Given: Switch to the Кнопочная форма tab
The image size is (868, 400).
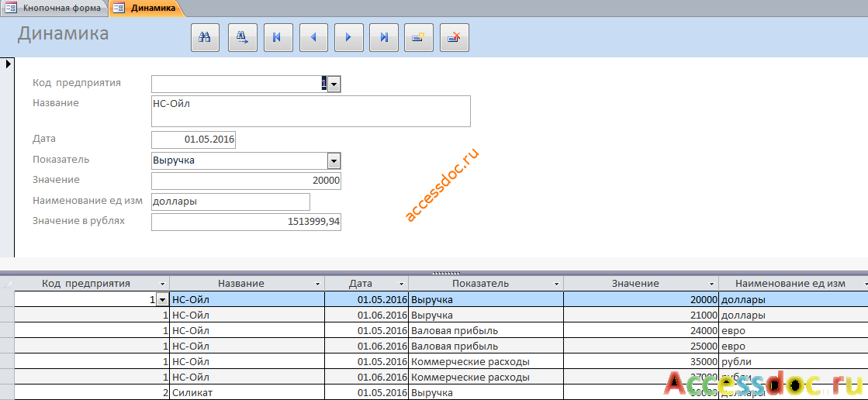Looking at the screenshot, I should click(54, 9).
